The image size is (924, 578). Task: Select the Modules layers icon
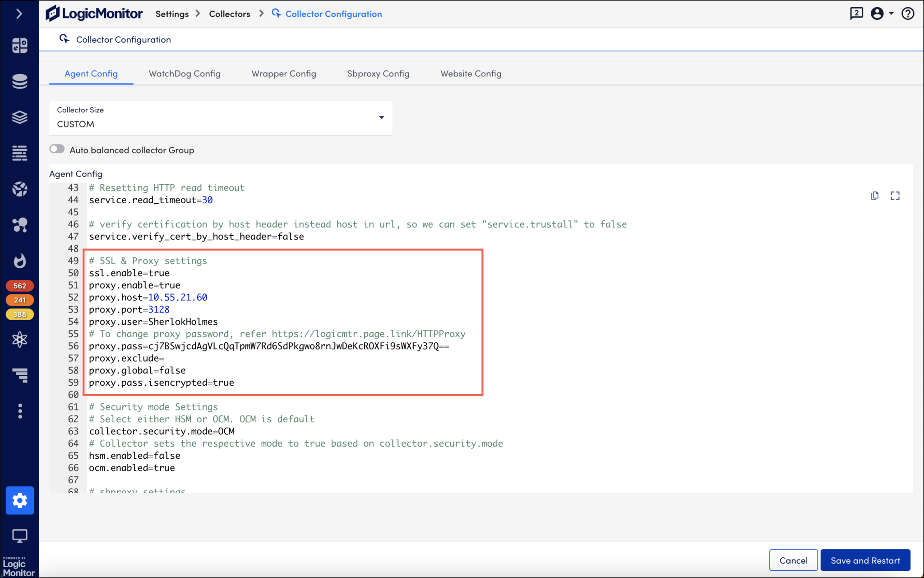(x=20, y=117)
